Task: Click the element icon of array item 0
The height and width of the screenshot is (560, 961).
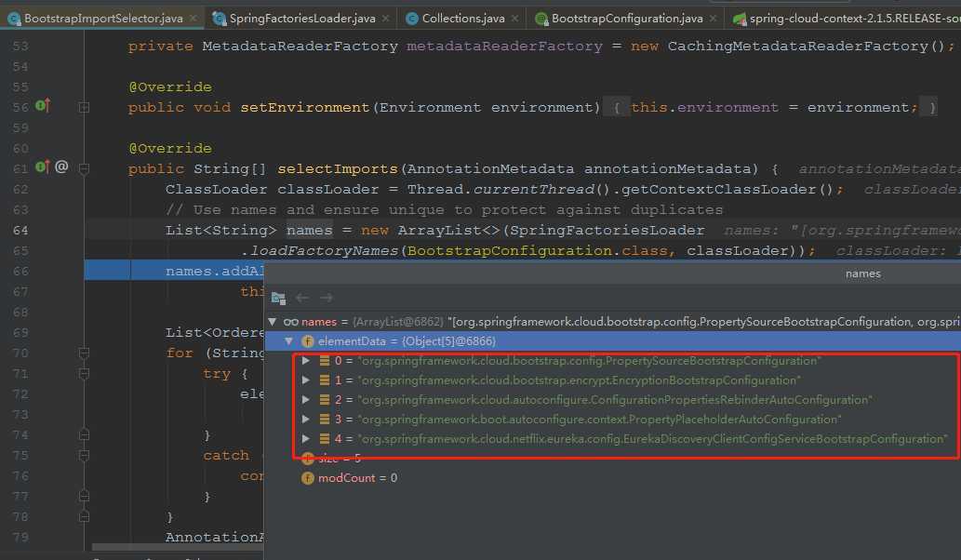Action: coord(325,361)
